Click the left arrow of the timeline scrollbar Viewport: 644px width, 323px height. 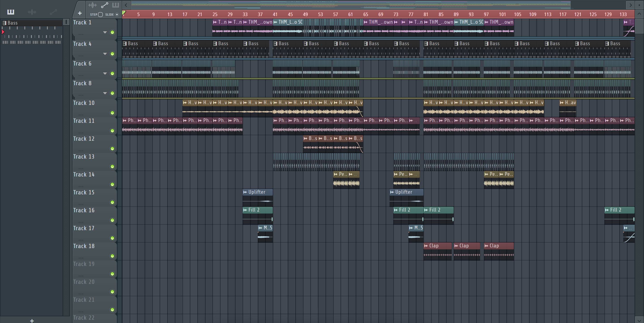pos(126,5)
